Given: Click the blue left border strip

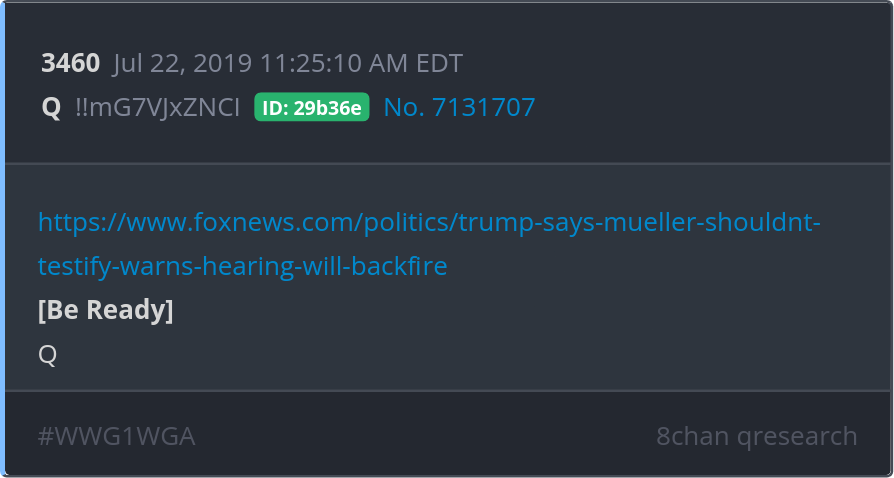Looking at the screenshot, I should coord(2,239).
